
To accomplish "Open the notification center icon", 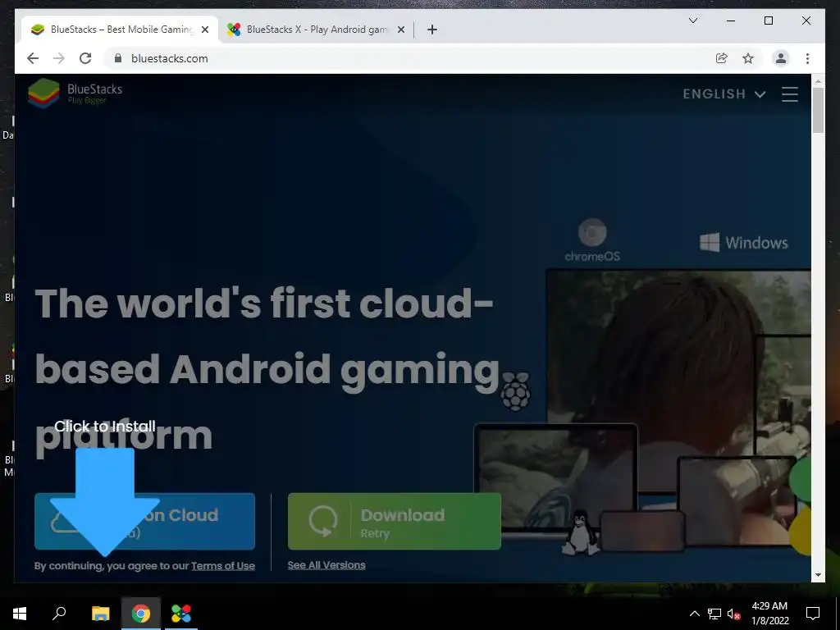I will click(813, 614).
